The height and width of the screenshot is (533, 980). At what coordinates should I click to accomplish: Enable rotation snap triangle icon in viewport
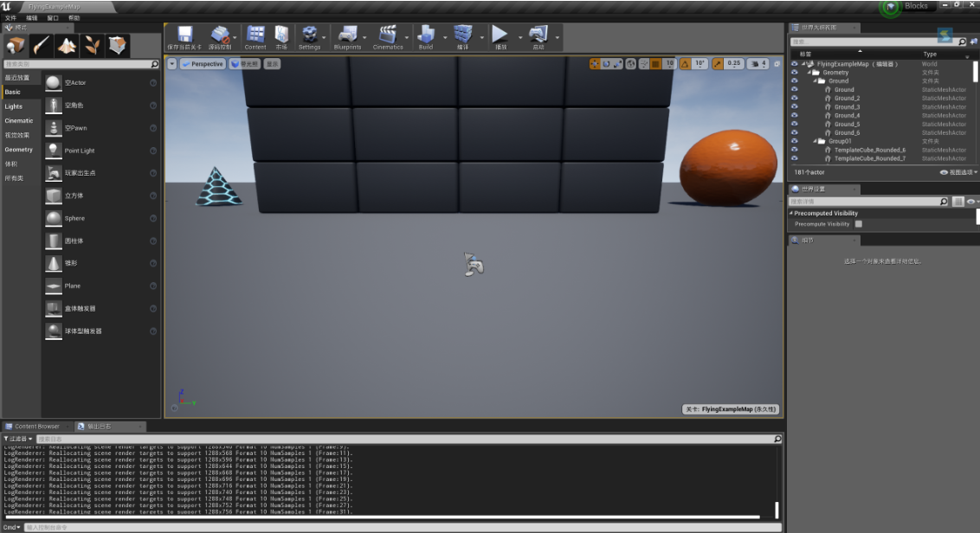point(685,64)
